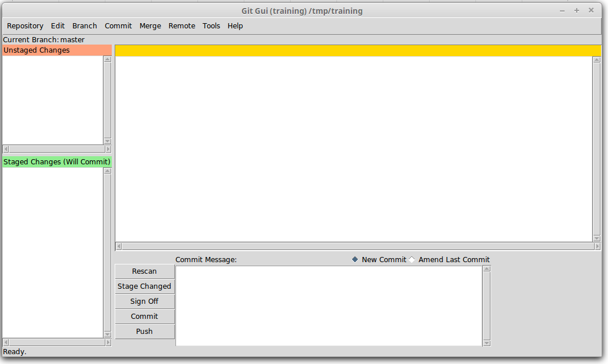Click the Sign Off button
The height and width of the screenshot is (364, 608).
(x=145, y=302)
